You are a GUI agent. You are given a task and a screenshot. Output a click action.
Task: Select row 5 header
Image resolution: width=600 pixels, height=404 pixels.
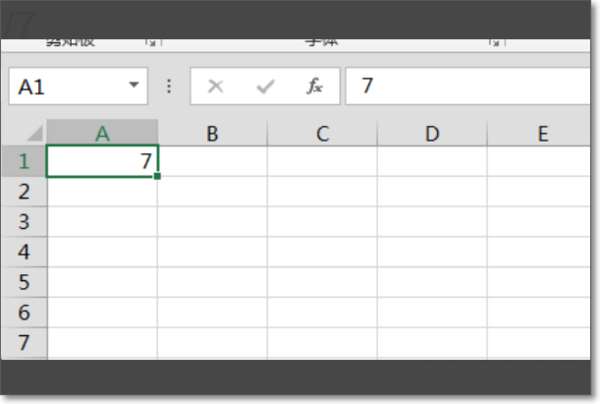(24, 282)
